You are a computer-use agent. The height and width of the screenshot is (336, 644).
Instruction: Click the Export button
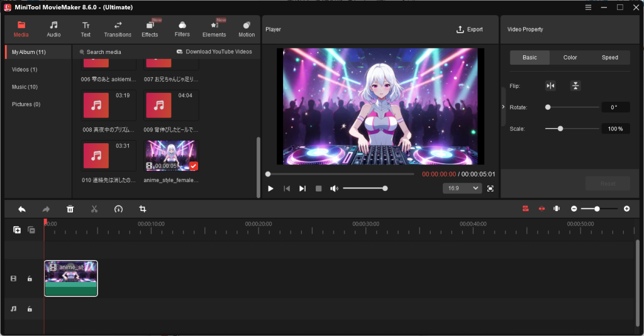(x=470, y=30)
